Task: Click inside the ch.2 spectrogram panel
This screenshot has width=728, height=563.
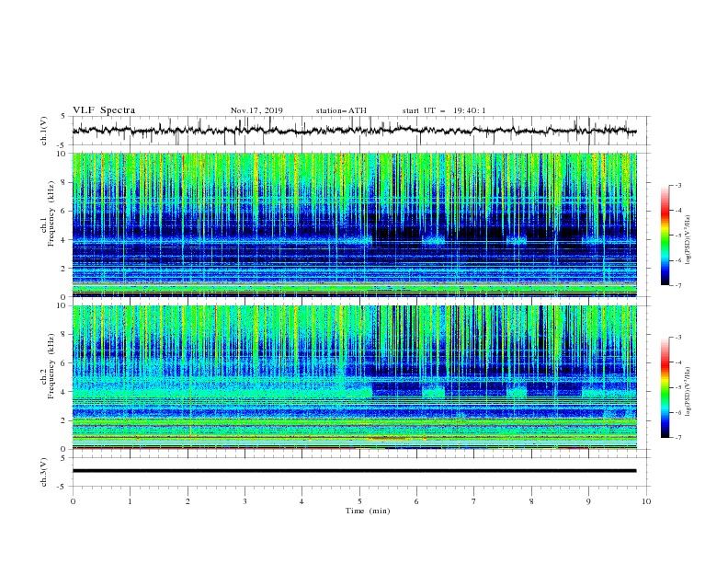Action: (354, 377)
